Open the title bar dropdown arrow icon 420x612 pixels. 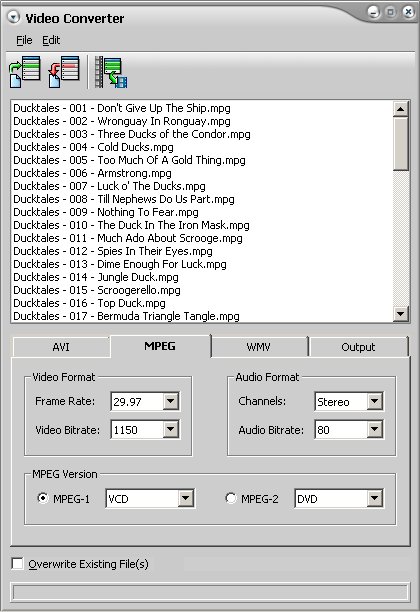click(14, 17)
